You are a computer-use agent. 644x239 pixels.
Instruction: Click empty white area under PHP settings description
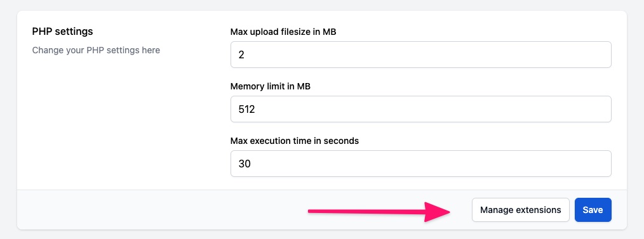tap(119, 123)
